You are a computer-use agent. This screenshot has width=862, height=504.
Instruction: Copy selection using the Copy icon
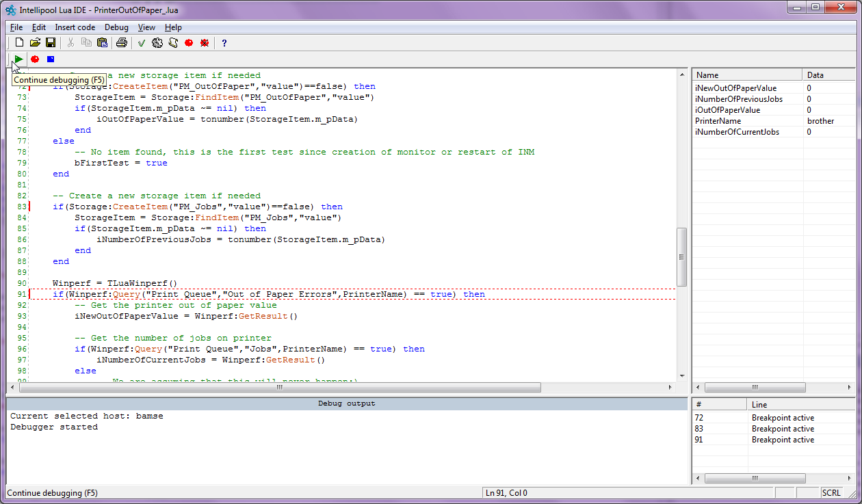pos(86,42)
